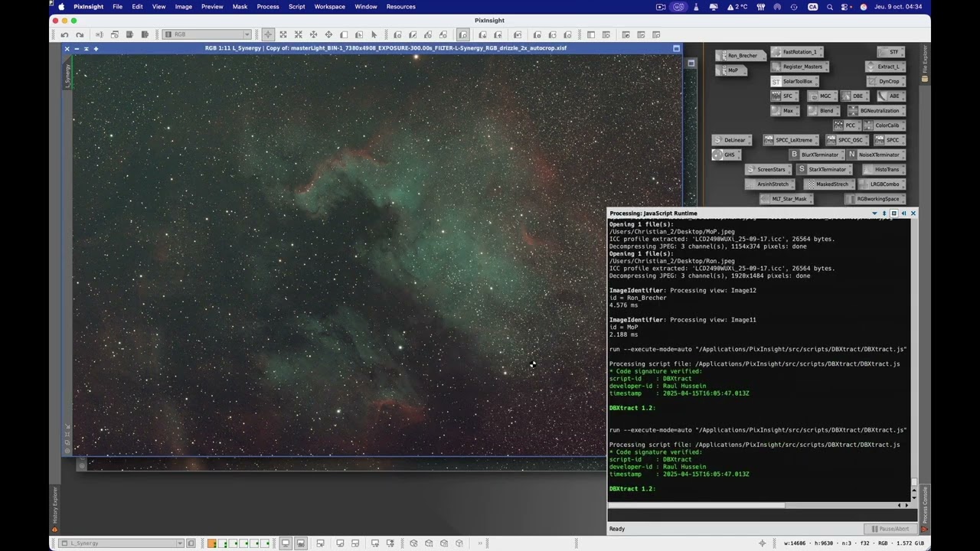Open the ABE process icon
This screenshot has height=551, width=980.
891,96
